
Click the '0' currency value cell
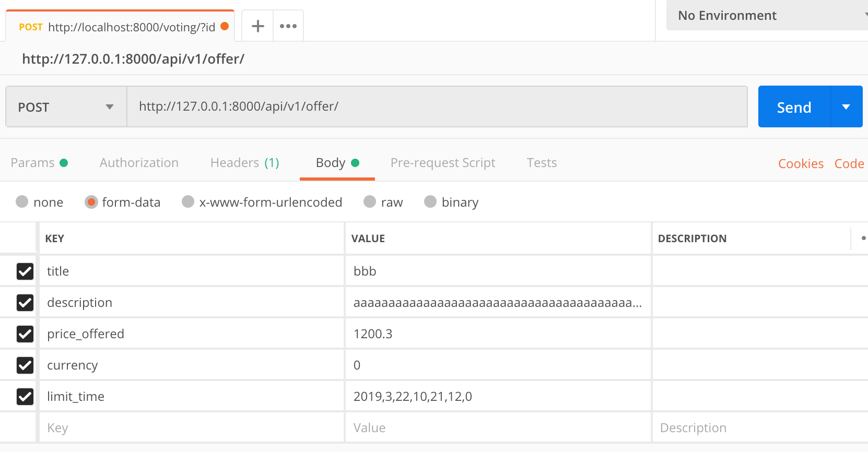click(x=498, y=365)
